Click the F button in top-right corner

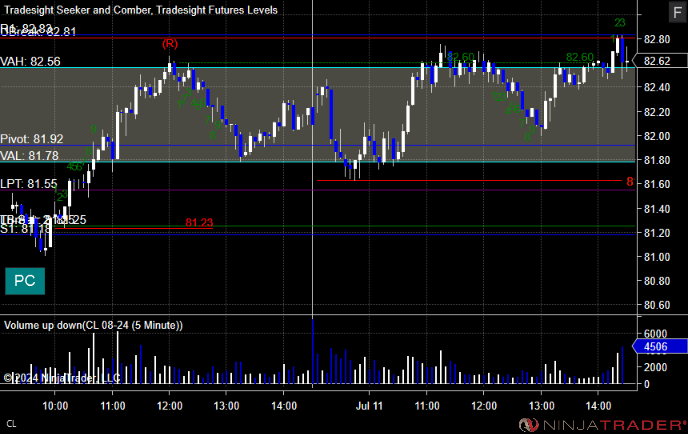click(678, 12)
